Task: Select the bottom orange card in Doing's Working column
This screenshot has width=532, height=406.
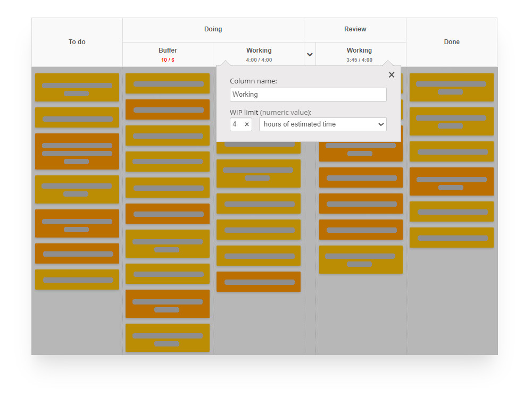Action: (259, 282)
